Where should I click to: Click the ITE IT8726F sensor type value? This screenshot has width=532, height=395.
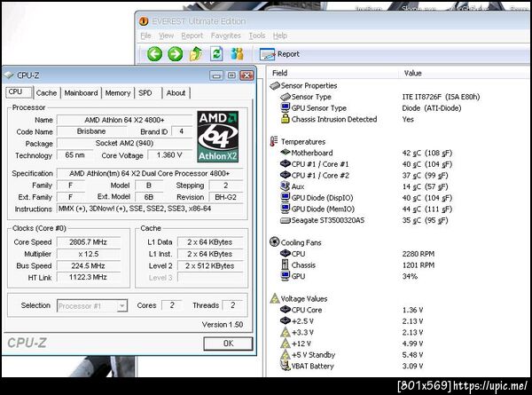441,97
